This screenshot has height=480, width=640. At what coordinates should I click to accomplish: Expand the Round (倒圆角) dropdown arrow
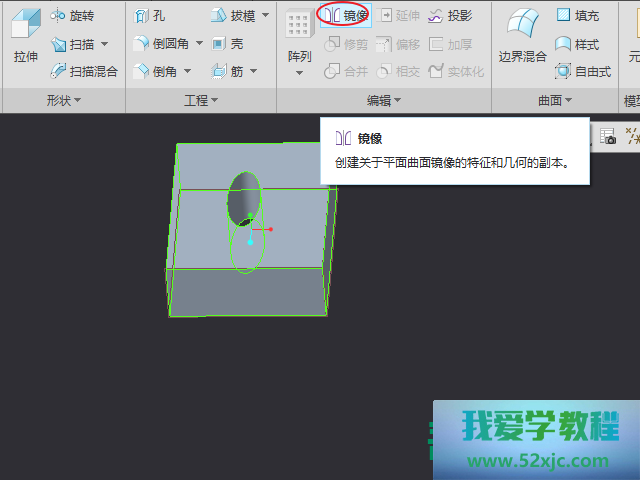click(x=200, y=44)
